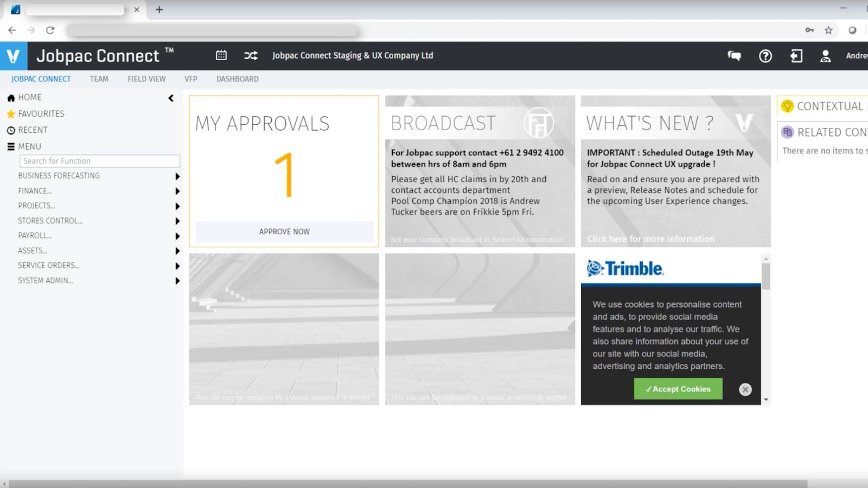The image size is (868, 488).
Task: Expand Payroll submenu arrow
Action: click(x=177, y=236)
